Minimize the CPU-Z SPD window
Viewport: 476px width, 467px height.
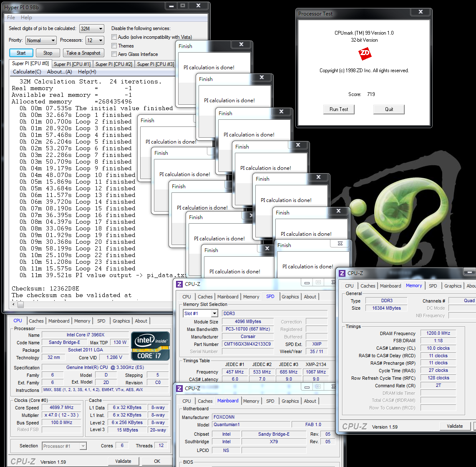[307, 283]
